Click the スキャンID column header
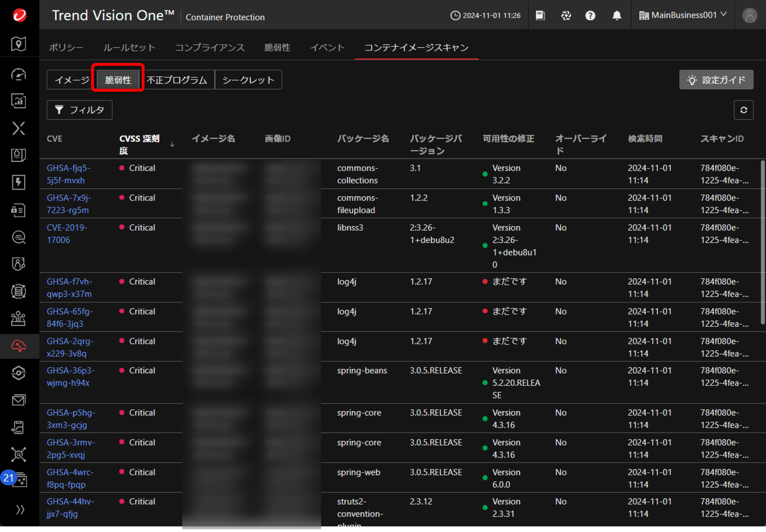Screen dimensions: 766x532 click(722, 139)
